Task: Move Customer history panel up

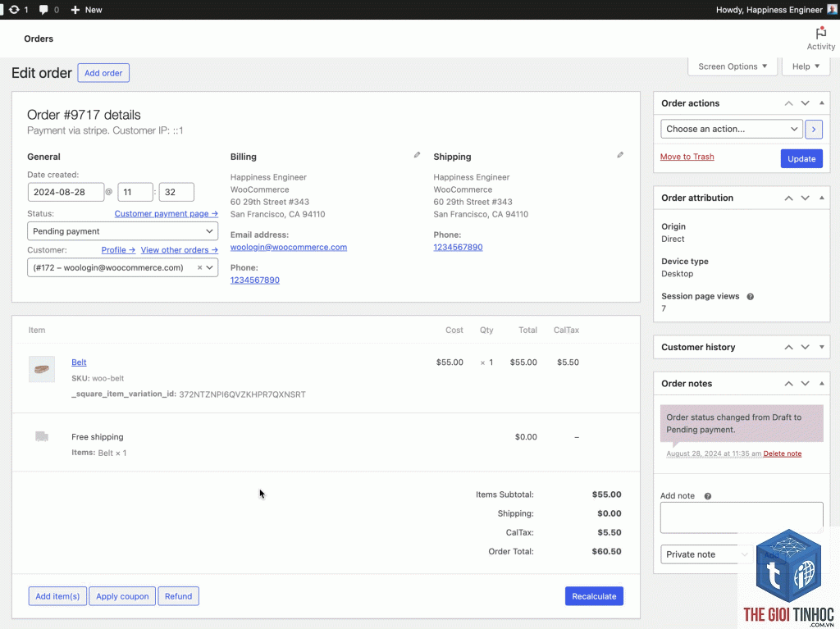Action: click(x=788, y=347)
